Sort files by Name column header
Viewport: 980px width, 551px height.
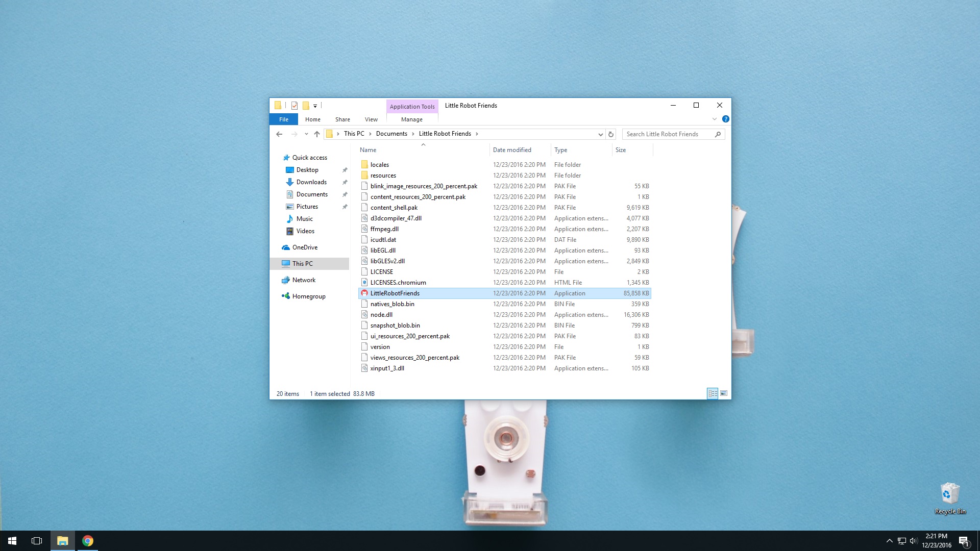click(x=423, y=150)
